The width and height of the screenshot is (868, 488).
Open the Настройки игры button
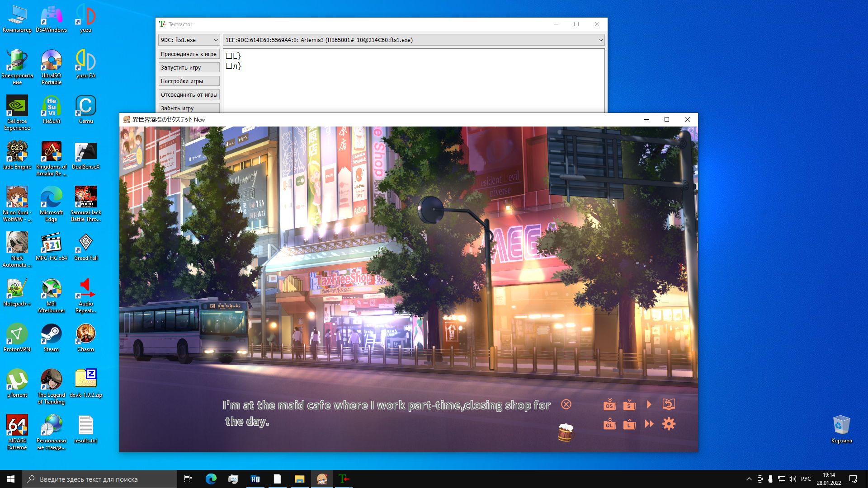(x=189, y=81)
